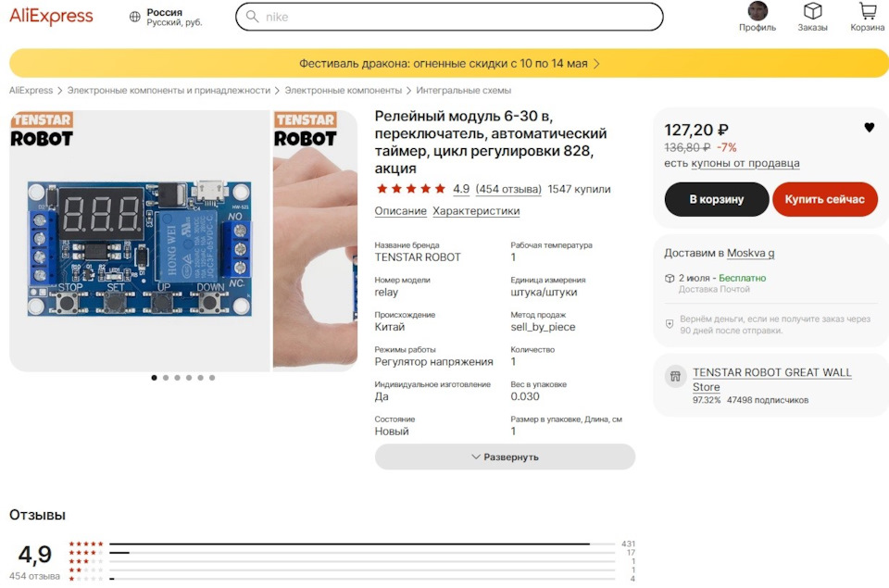This screenshot has width=889, height=588.
Task: Switch to the Характеристики tab
Action: coord(476,211)
